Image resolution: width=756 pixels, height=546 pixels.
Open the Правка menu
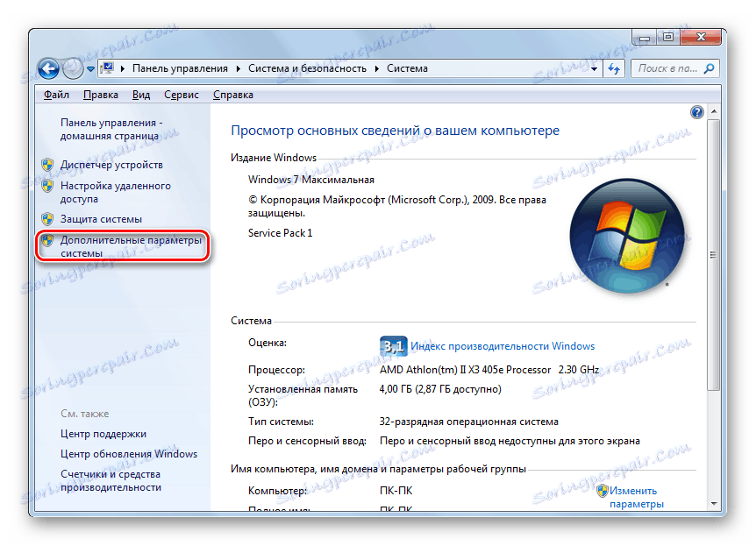pyautogui.click(x=100, y=95)
